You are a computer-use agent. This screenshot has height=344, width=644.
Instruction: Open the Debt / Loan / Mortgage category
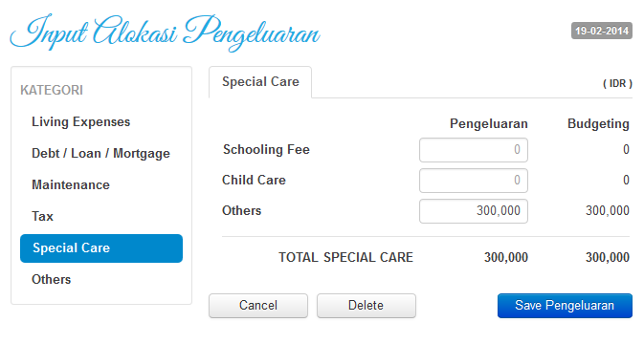click(x=100, y=153)
